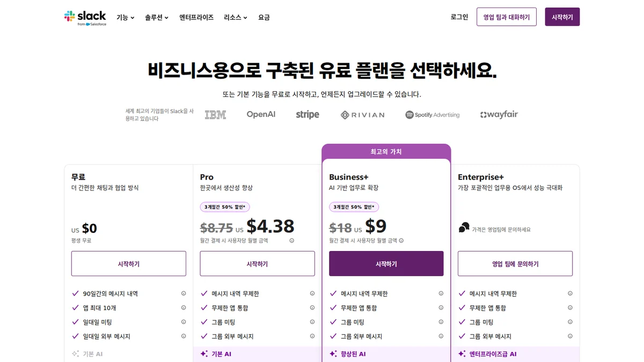
Task: Click the Spotify Advertising logo
Action: coord(433,115)
